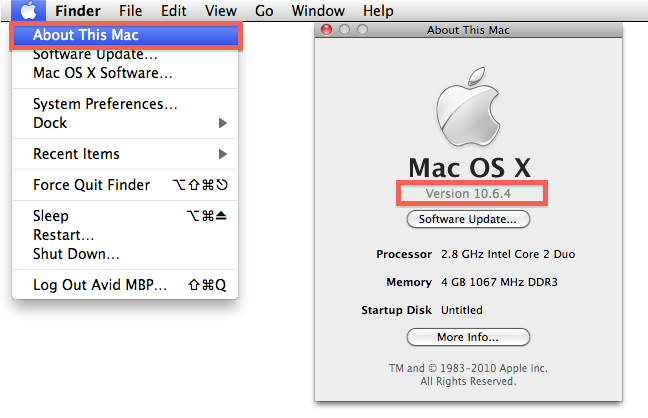Open the View menu
The width and height of the screenshot is (648, 418).
coord(221,11)
